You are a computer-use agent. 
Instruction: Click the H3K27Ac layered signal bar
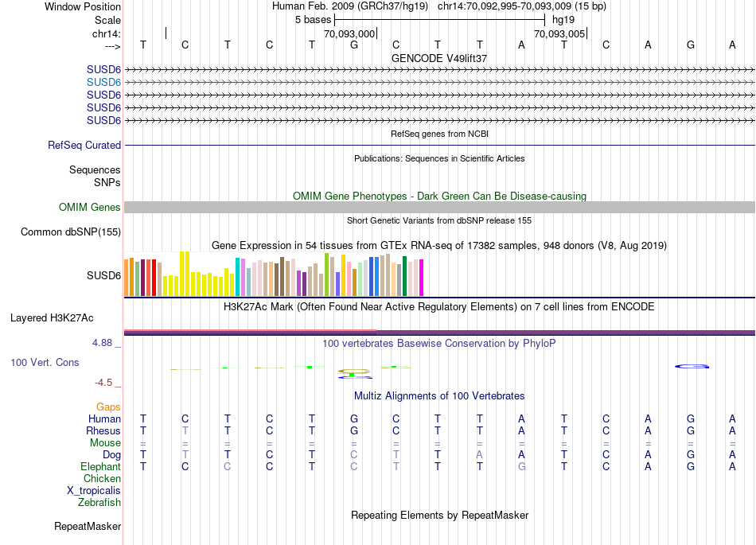[x=439, y=333]
